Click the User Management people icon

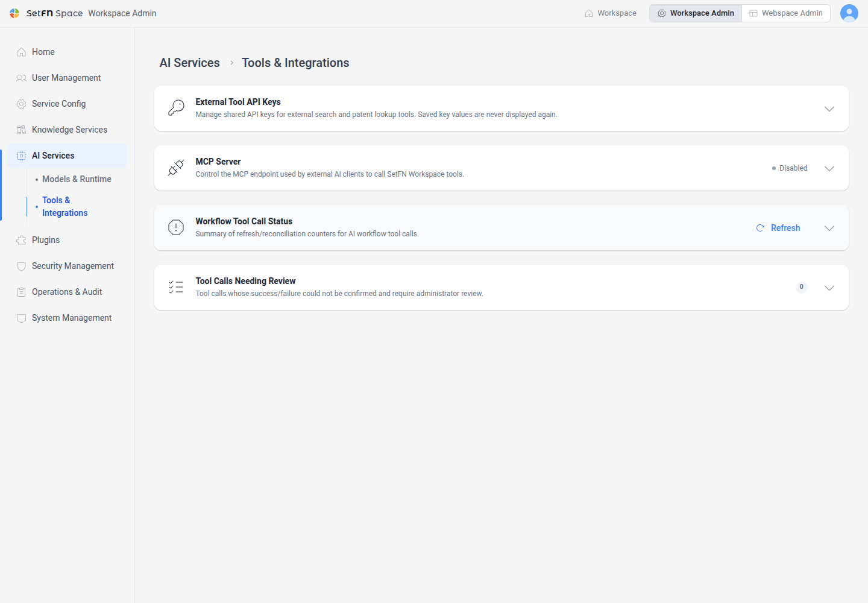pos(22,78)
